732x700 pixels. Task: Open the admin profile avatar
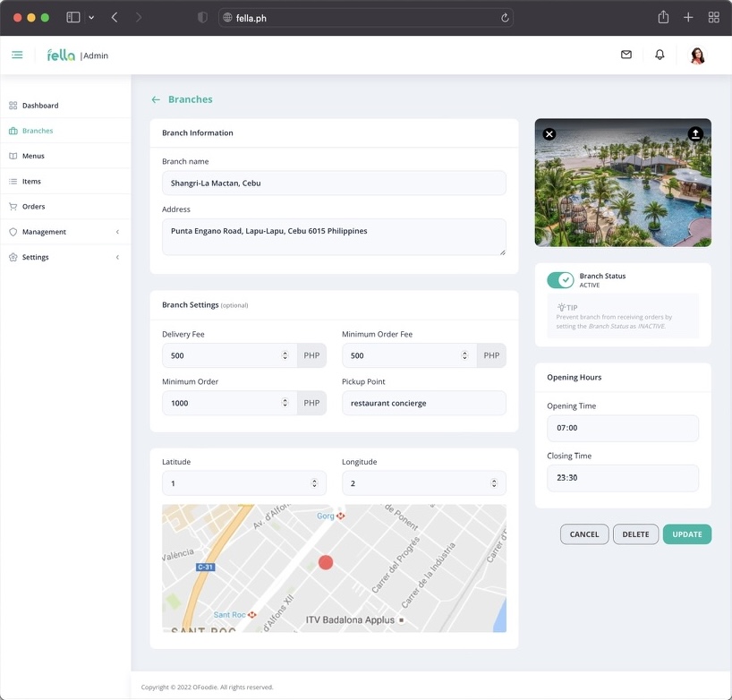(x=697, y=55)
